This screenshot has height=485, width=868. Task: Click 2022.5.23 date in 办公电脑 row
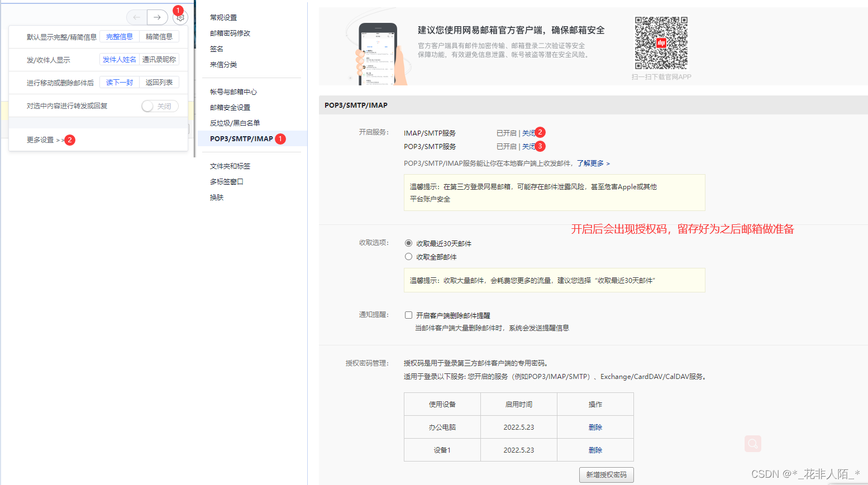tap(519, 428)
